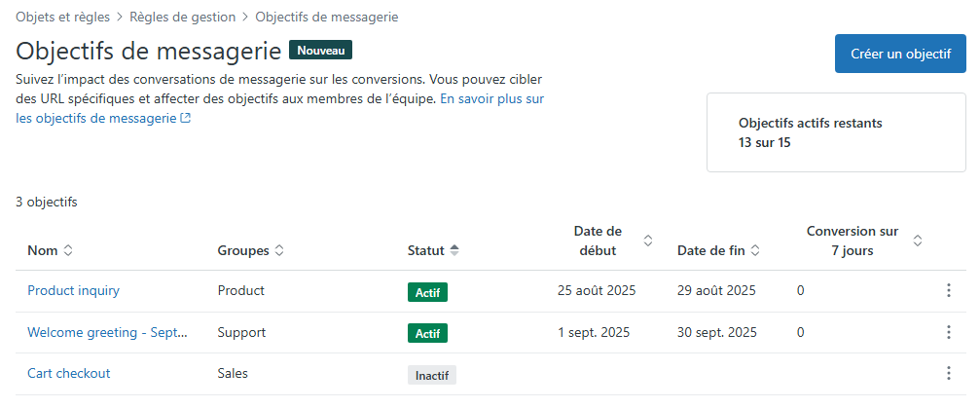The height and width of the screenshot is (408, 980).
Task: Open options menu for Welcome greeting row
Action: click(x=948, y=332)
